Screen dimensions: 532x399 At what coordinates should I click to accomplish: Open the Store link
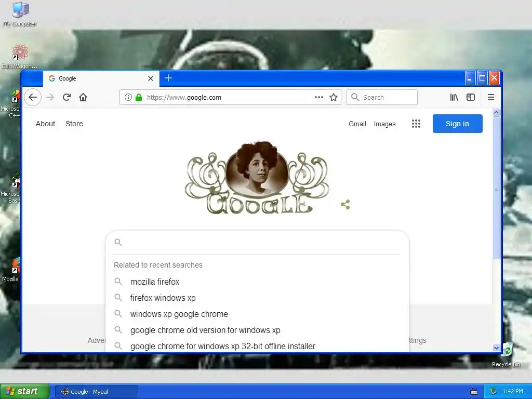click(x=74, y=124)
